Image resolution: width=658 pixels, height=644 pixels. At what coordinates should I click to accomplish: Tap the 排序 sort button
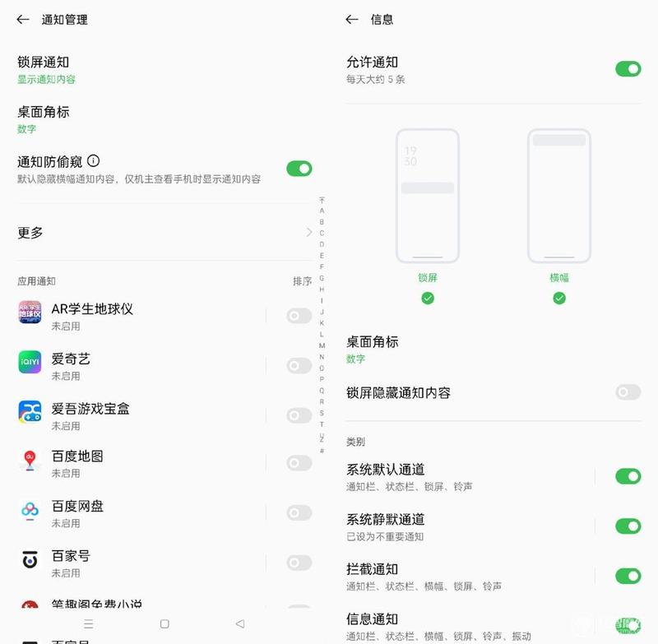302,281
